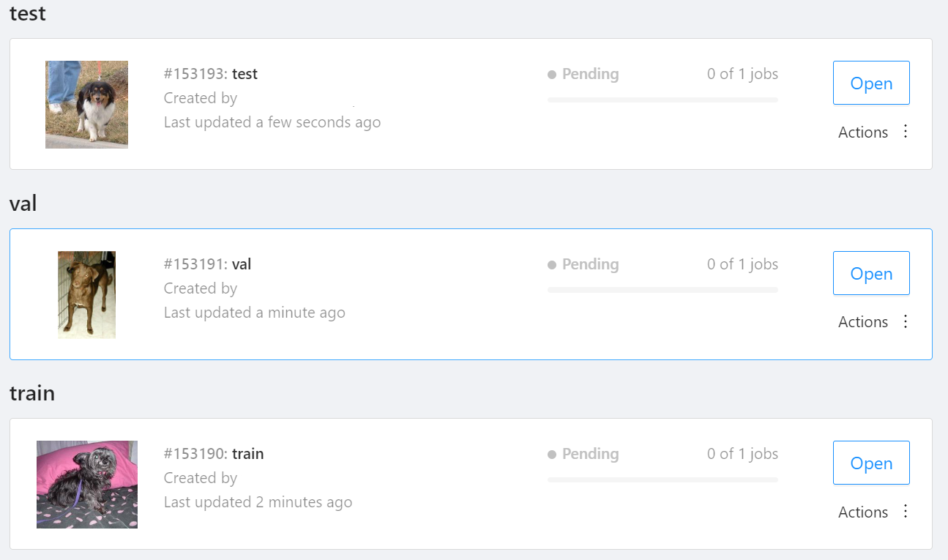Click the task title #153191: val
Screen dimensions: 948x560
[x=207, y=264]
